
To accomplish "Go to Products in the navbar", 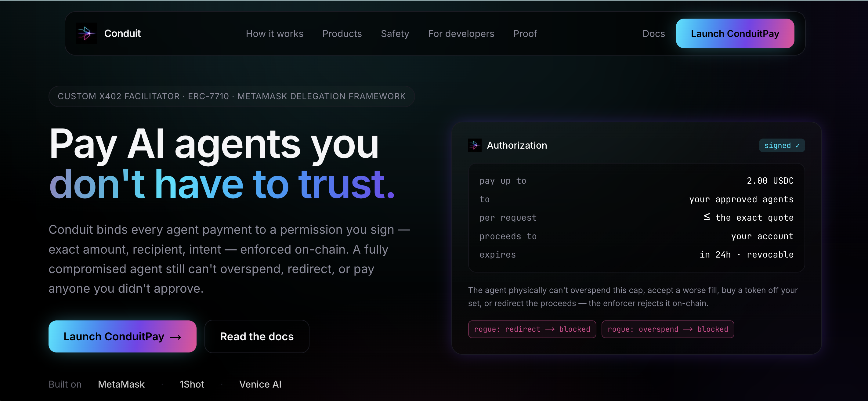I will [x=342, y=33].
